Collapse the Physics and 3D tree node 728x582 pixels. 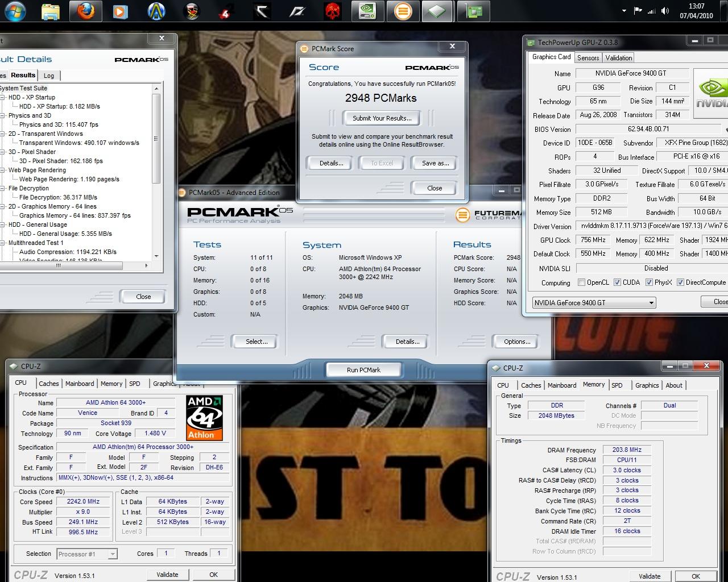2,115
